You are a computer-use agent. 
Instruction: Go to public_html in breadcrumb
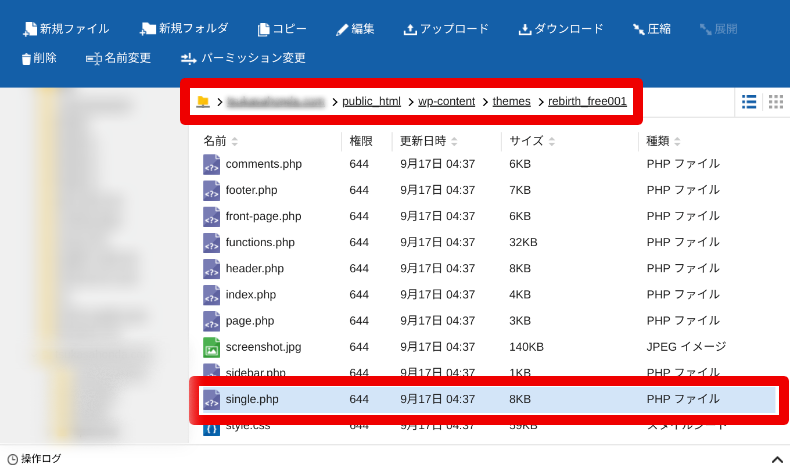coord(371,101)
